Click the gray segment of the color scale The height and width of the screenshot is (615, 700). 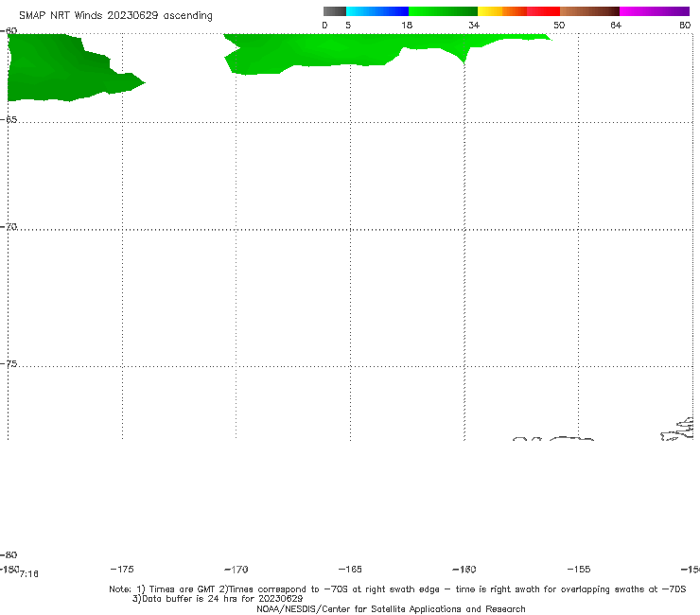pyautogui.click(x=334, y=11)
